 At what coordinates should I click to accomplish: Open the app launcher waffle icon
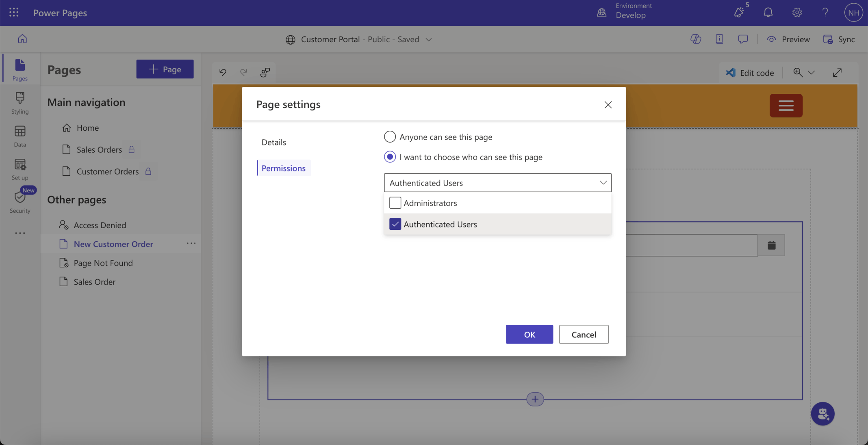point(14,13)
